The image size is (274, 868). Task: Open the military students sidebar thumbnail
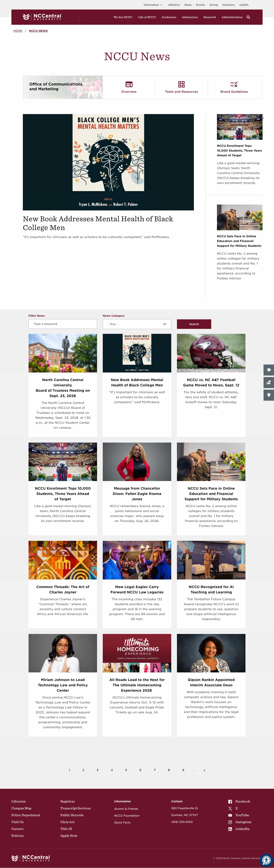240,217
